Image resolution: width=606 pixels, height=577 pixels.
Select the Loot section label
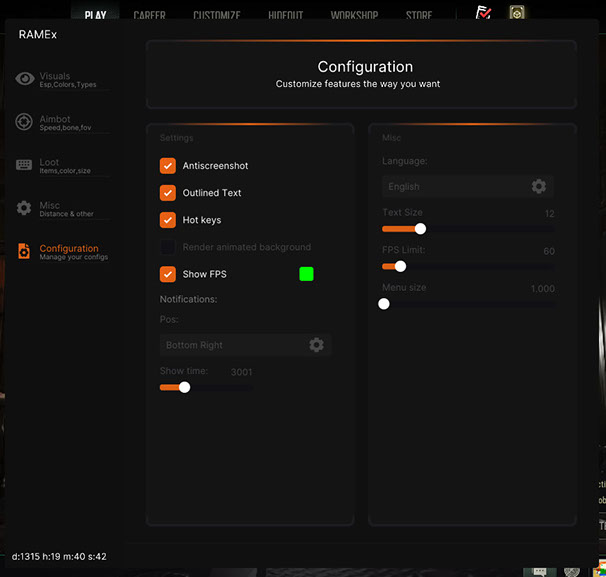point(50,162)
